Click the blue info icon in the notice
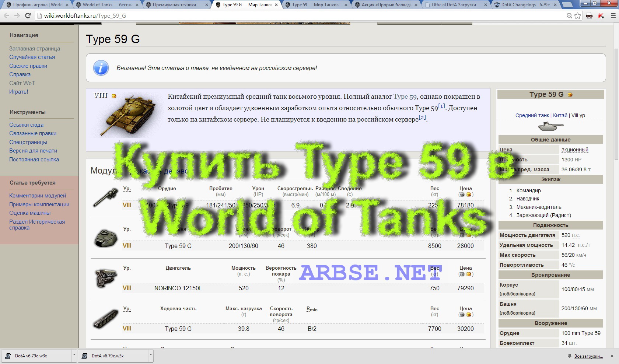 [x=101, y=68]
